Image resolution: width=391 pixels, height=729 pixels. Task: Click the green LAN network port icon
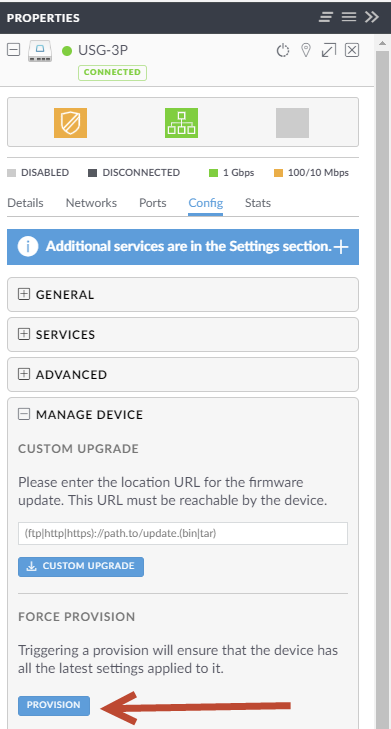[x=181, y=123]
